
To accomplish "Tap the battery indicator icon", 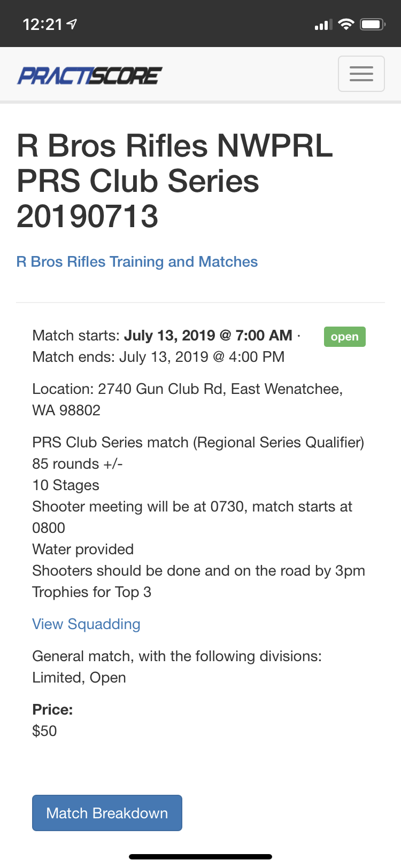I will [x=373, y=24].
